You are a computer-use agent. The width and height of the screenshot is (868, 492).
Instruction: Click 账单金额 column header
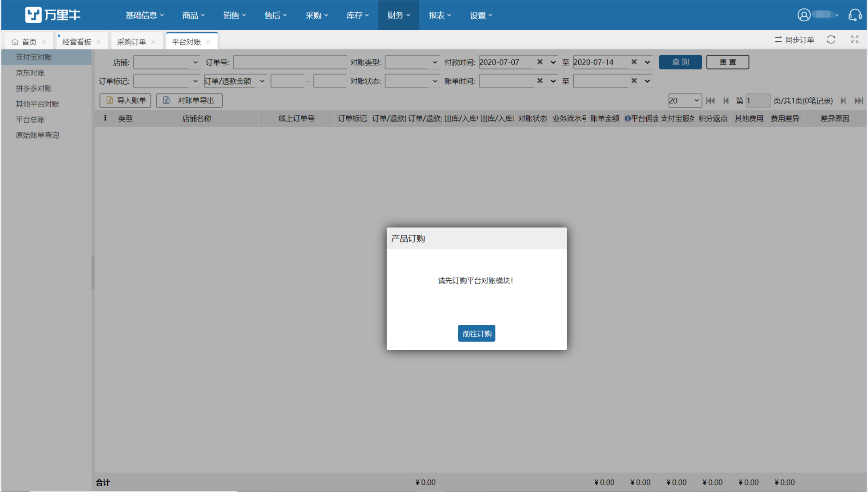(x=604, y=118)
